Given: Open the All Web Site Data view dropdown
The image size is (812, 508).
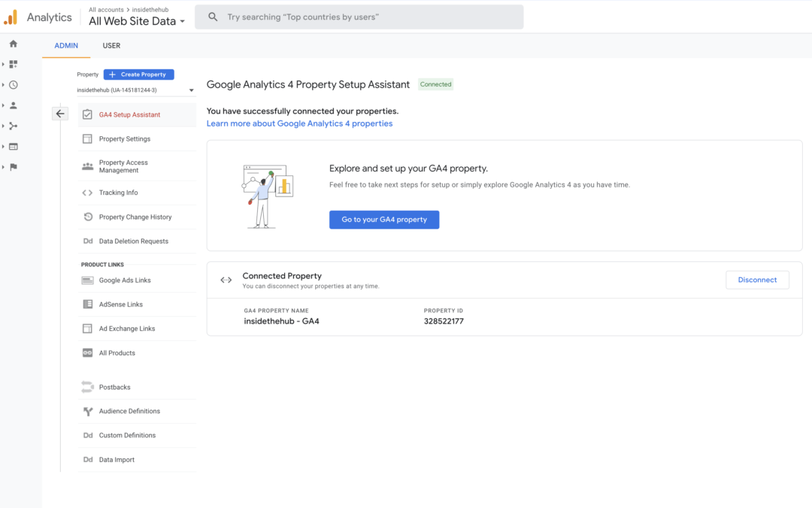Looking at the screenshot, I should coord(137,21).
